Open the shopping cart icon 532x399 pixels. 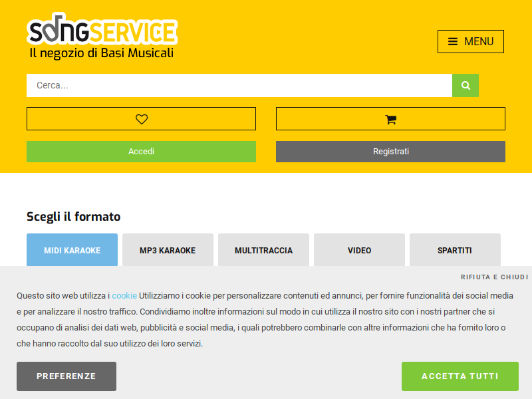click(x=390, y=119)
